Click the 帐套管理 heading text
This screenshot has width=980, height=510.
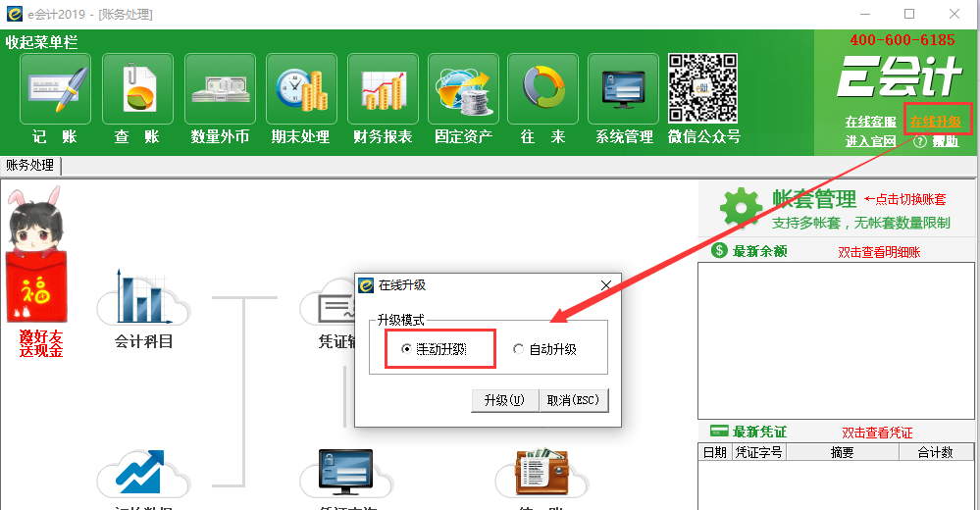(x=814, y=199)
